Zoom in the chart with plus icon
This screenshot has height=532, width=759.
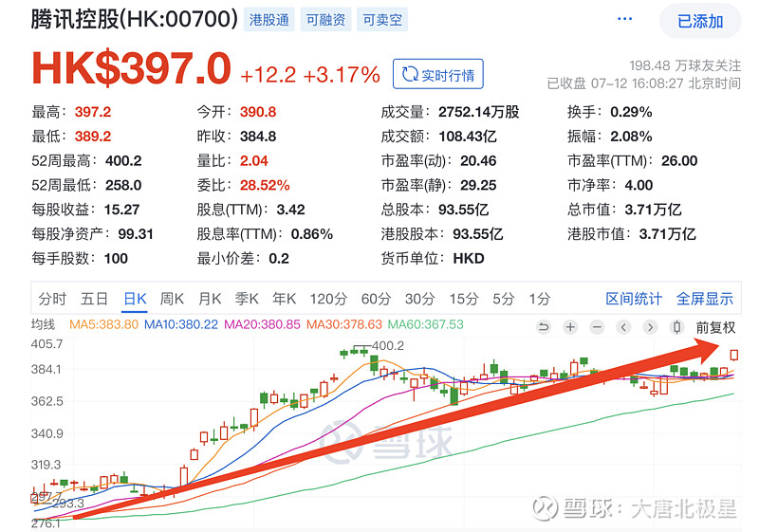pos(571,327)
